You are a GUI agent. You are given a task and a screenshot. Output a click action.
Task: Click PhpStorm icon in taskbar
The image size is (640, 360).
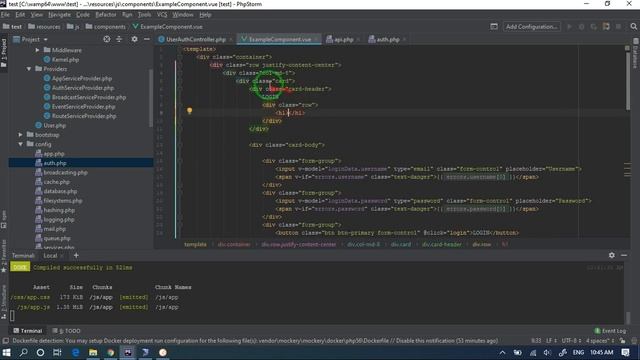(128, 352)
